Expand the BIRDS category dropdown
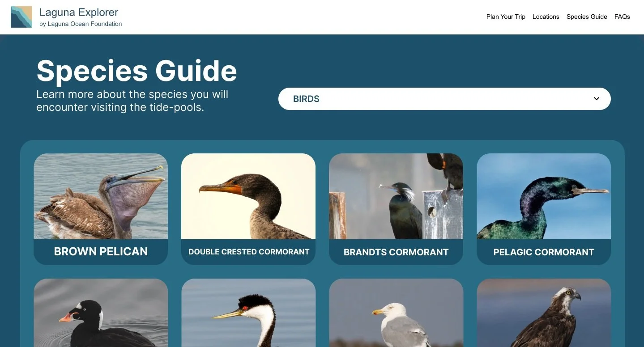Viewport: 644px width, 347px height. (444, 99)
